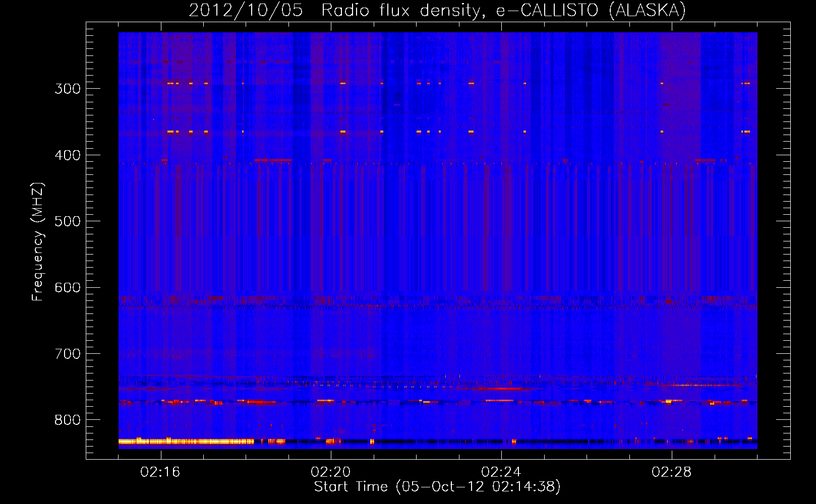816x504 pixels.
Task: Click the 02:24 time tick label
Action: pyautogui.click(x=501, y=472)
